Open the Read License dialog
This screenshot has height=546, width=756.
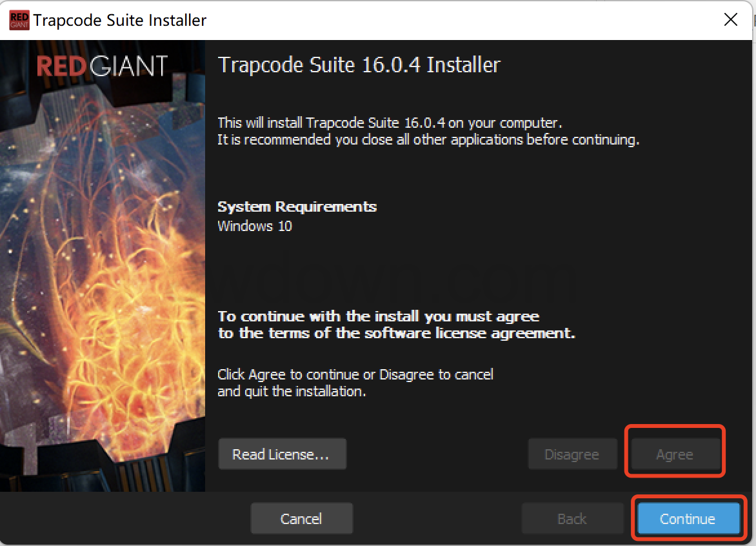282,454
